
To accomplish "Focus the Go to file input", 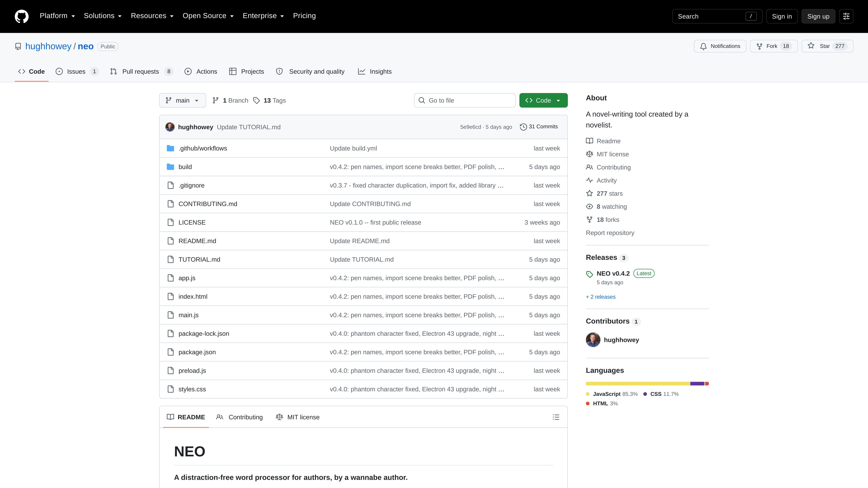I will pyautogui.click(x=465, y=100).
